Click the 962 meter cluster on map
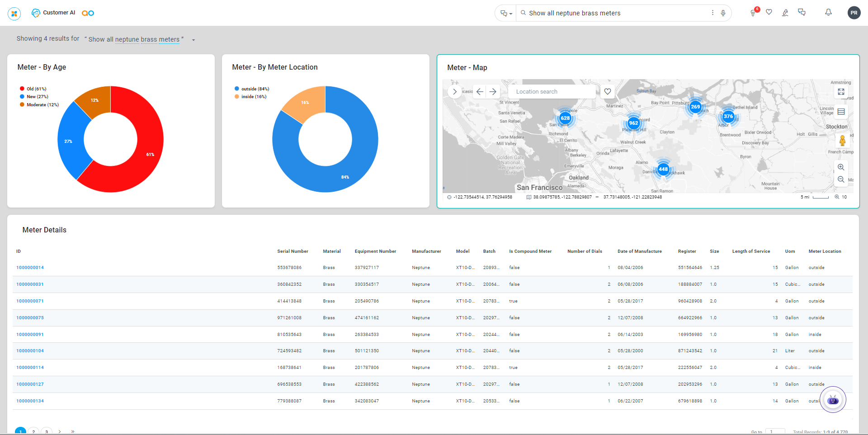This screenshot has width=868, height=435. 633,123
